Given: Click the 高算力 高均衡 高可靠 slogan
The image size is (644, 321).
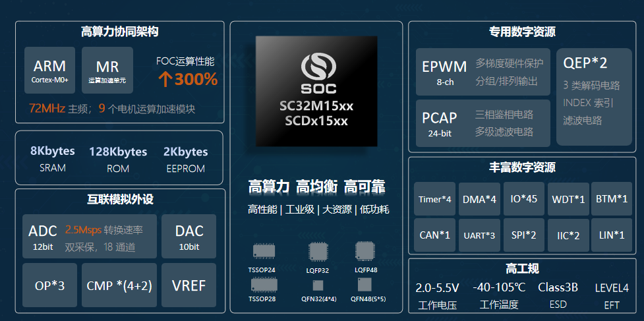Looking at the screenshot, I should (316, 187).
